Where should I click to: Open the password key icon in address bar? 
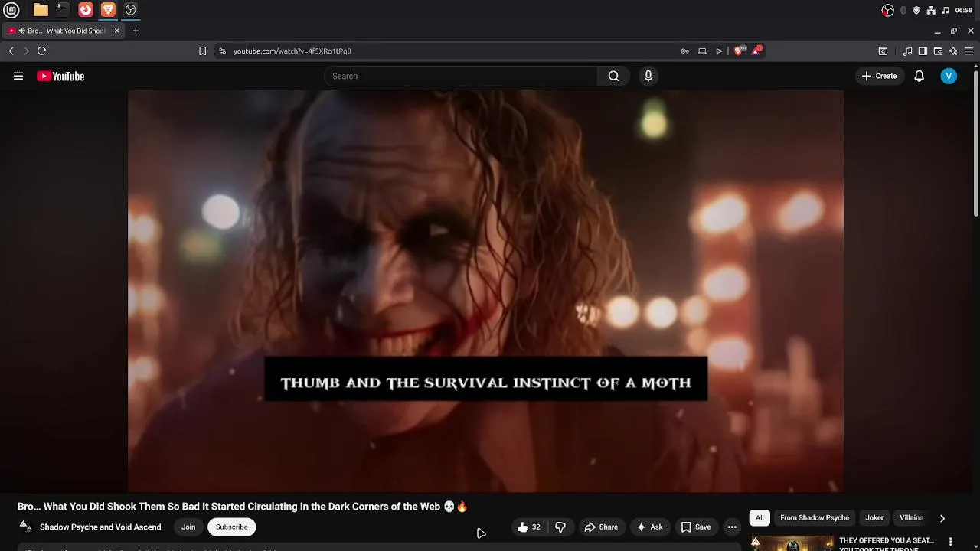(x=684, y=51)
